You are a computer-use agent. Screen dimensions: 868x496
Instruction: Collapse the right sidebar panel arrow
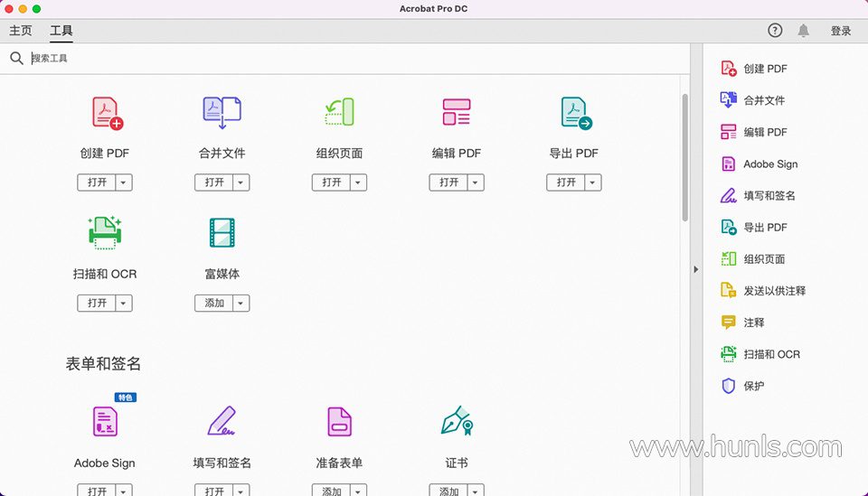point(695,269)
